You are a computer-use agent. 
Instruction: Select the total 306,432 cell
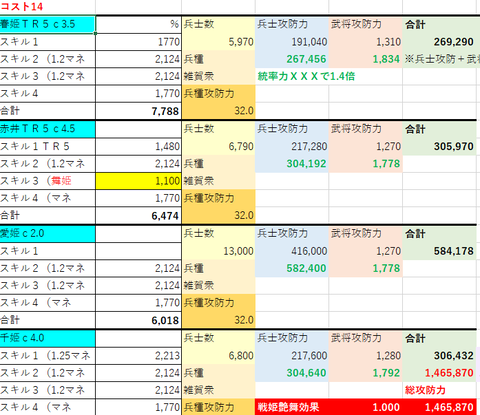pyautogui.click(x=439, y=356)
